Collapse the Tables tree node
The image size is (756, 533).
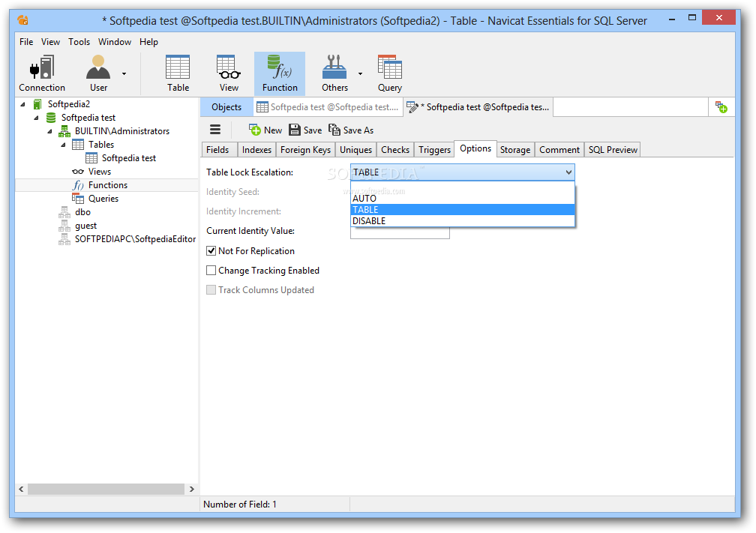click(63, 145)
